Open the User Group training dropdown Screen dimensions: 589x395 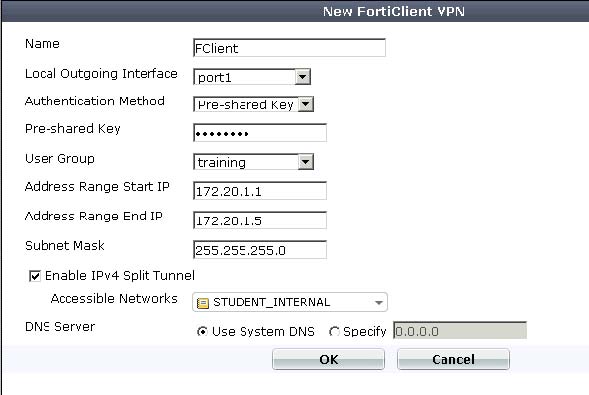coord(306,162)
